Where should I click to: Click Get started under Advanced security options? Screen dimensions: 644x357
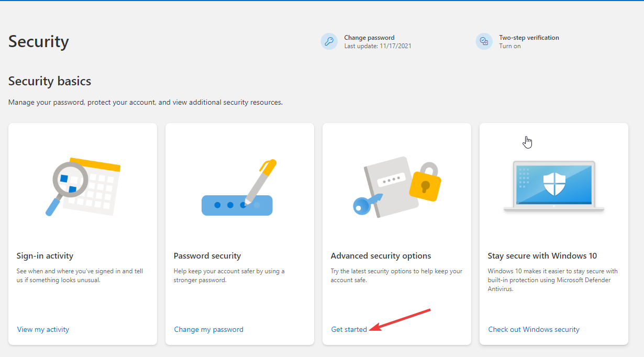coord(349,329)
